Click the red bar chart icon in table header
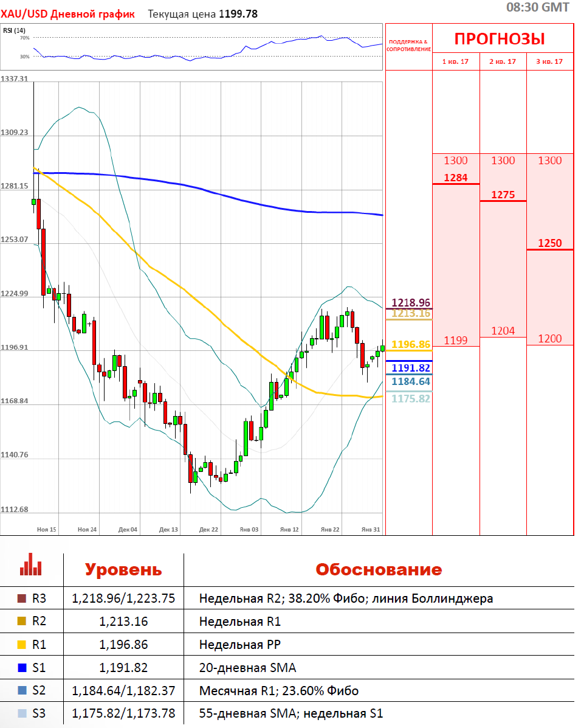 (x=30, y=564)
